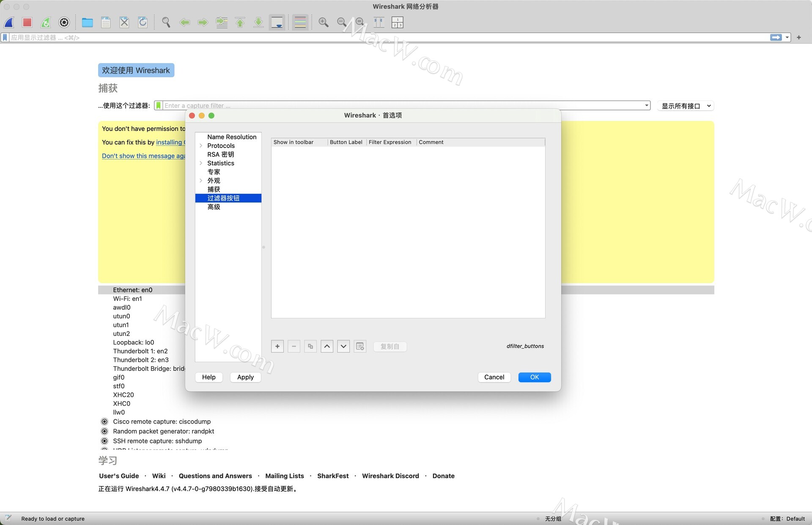
Task: Open capture options gear icon
Action: tap(64, 22)
